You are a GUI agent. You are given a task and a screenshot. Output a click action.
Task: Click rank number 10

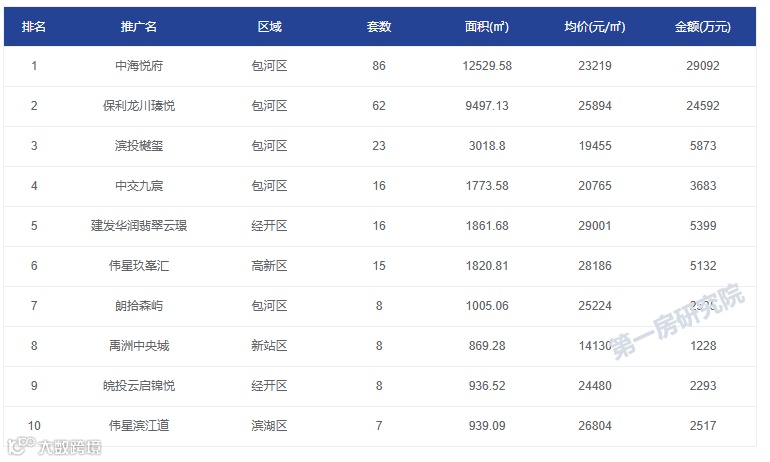pyautogui.click(x=34, y=426)
